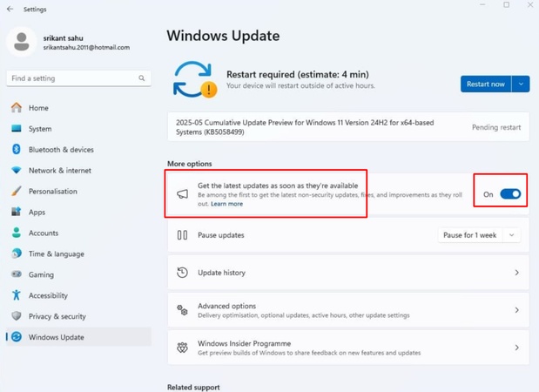The height and width of the screenshot is (392, 539).
Task: Open Accessibility settings
Action: [78, 295]
